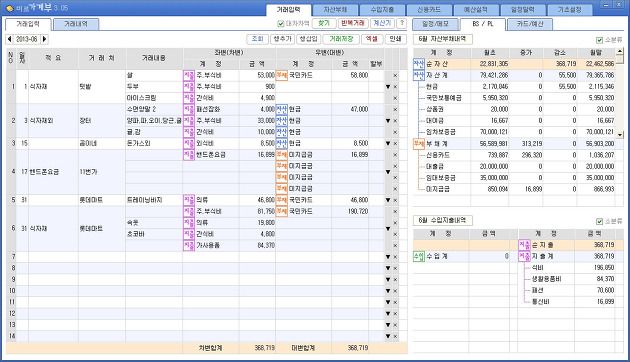
Task: Click the 수입 badge beside 수입계
Action: (x=419, y=256)
